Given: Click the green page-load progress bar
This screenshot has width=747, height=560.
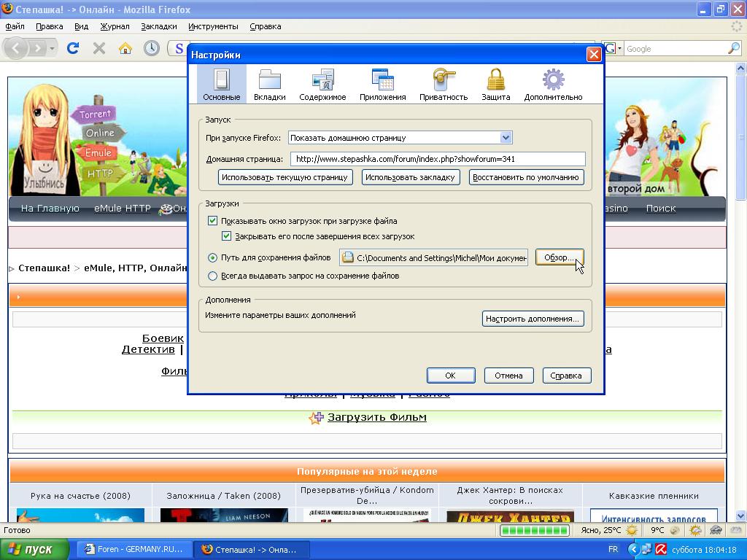Looking at the screenshot, I should (534, 530).
